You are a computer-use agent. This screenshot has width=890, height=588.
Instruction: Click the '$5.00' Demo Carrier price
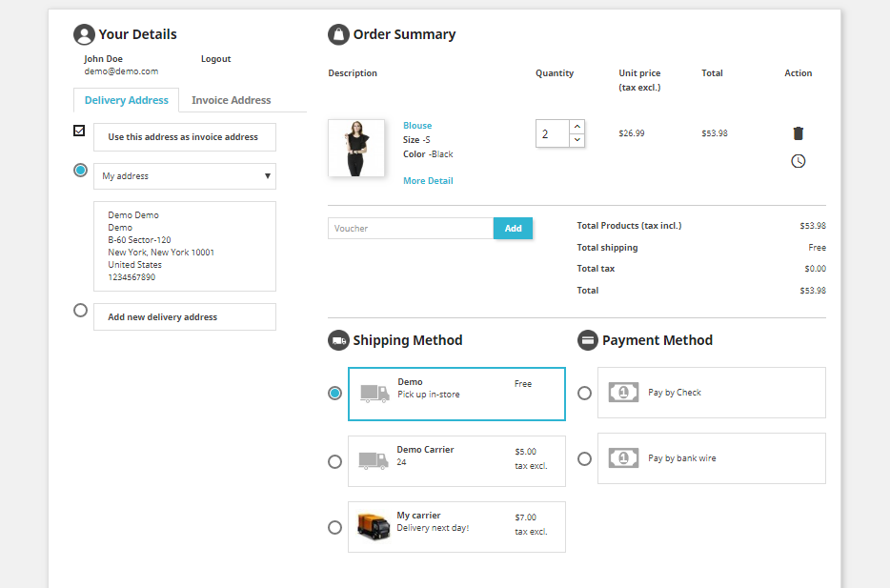click(x=526, y=452)
